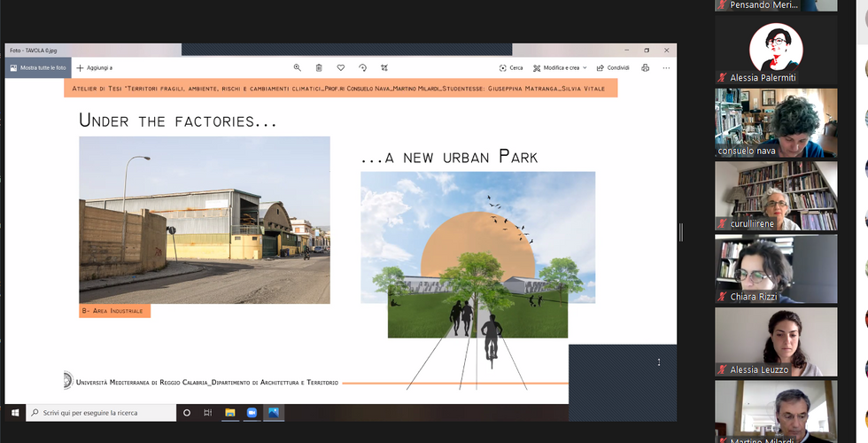Open File Explorer from the taskbar

tap(229, 413)
